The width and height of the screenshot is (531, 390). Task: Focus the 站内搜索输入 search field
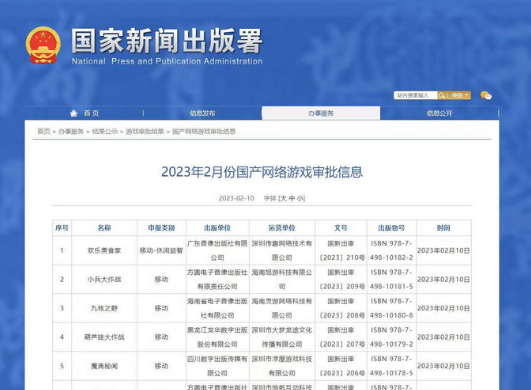point(416,95)
